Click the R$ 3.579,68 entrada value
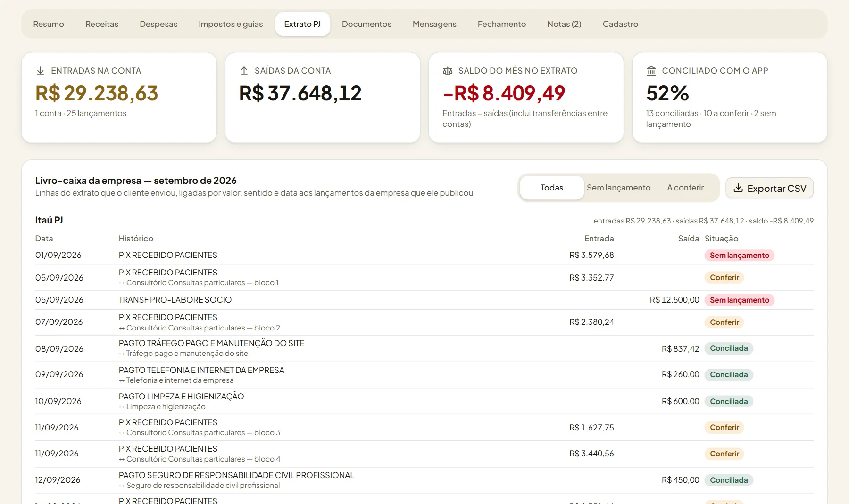849x504 pixels. (591, 255)
